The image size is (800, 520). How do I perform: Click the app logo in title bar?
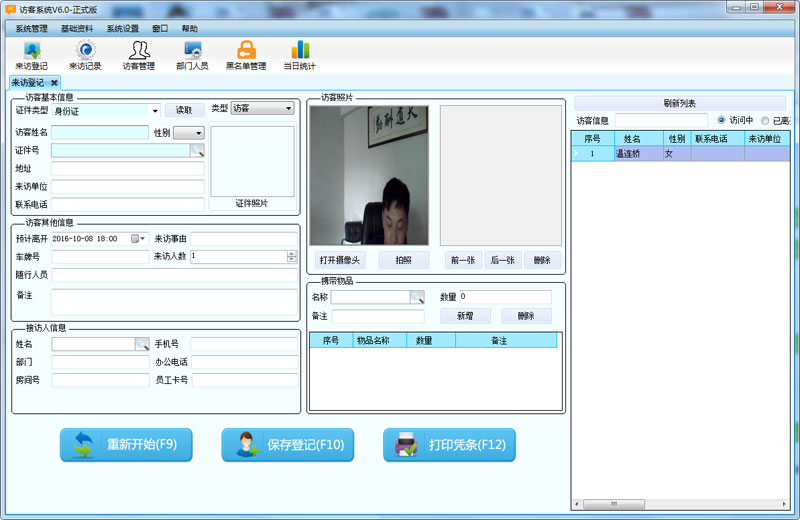pos(10,9)
